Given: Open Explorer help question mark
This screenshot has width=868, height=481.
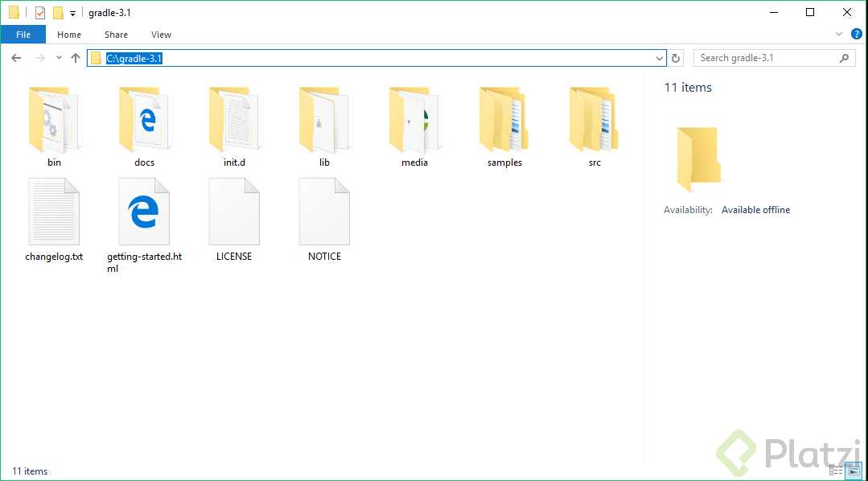Looking at the screenshot, I should [857, 35].
